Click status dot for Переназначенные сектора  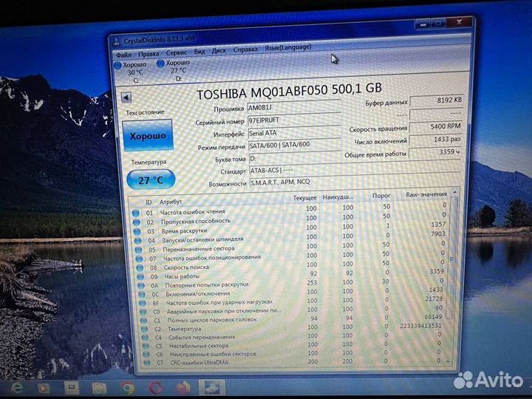[x=138, y=250]
